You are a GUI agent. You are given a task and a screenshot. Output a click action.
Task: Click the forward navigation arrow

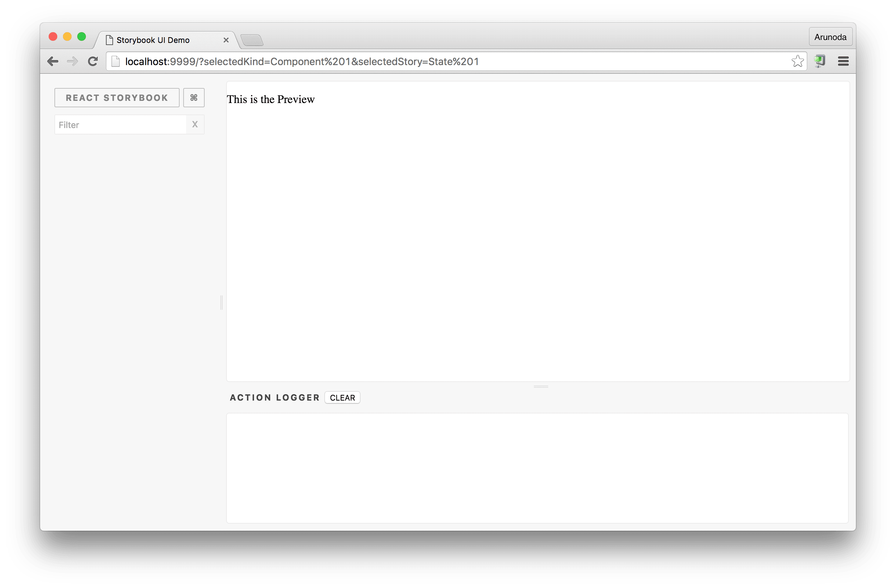[x=72, y=61]
